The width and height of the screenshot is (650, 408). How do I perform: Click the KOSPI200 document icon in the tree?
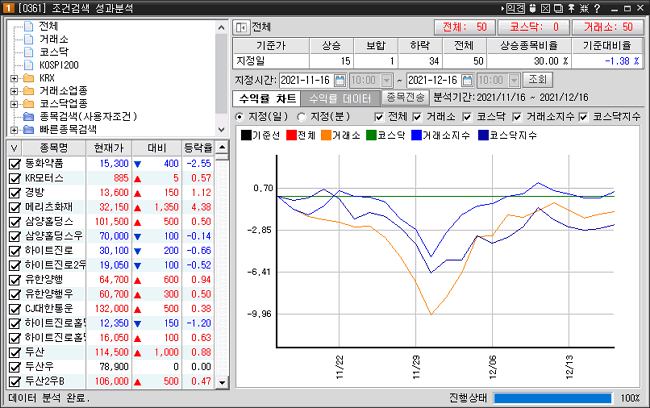[x=29, y=65]
